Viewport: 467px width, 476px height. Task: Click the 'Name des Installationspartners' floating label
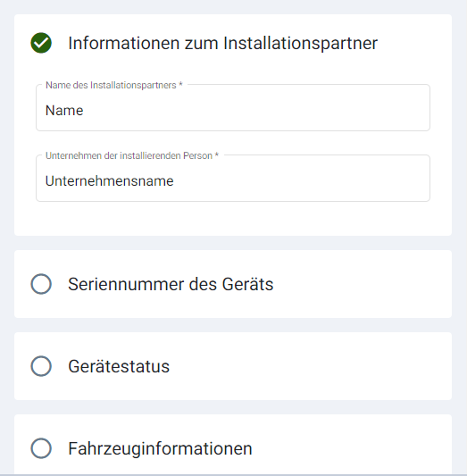click(x=111, y=86)
